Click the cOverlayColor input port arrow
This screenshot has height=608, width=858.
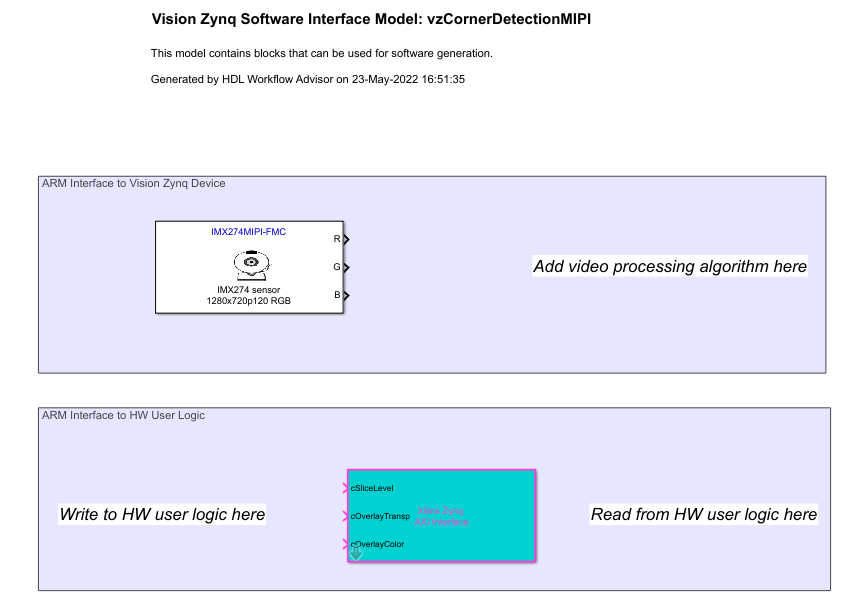click(346, 544)
